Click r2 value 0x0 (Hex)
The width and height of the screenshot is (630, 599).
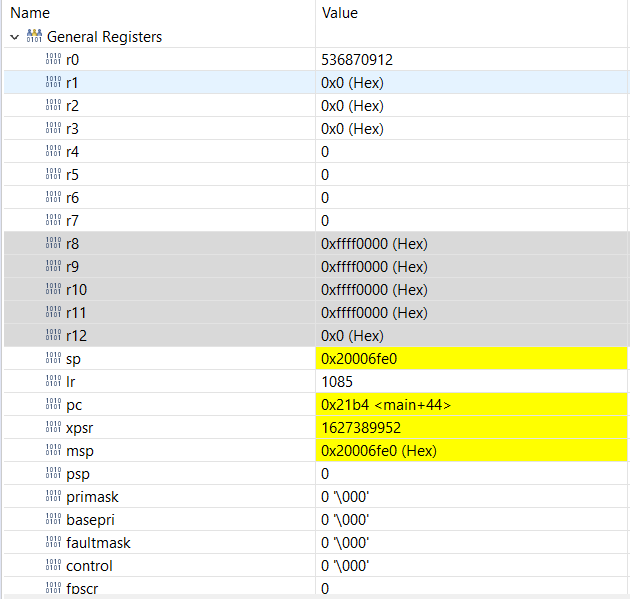pos(352,106)
